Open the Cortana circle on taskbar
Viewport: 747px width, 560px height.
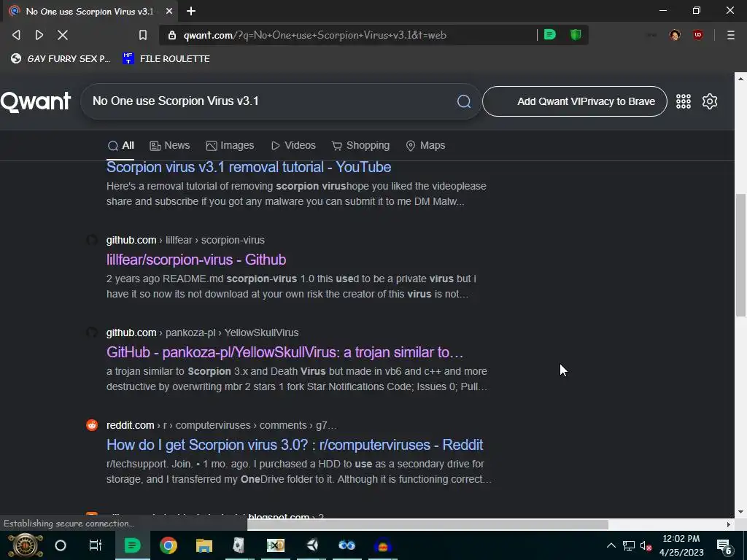point(61,545)
